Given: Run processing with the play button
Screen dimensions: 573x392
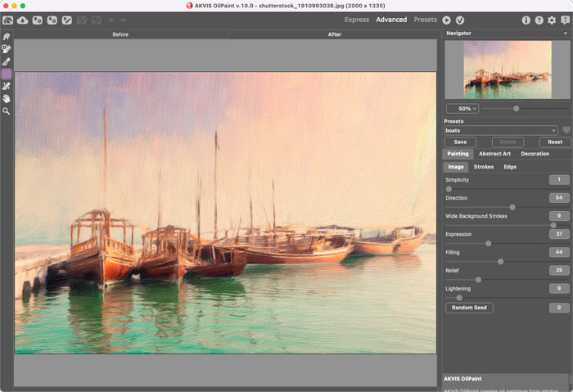Looking at the screenshot, I should coord(447,20).
